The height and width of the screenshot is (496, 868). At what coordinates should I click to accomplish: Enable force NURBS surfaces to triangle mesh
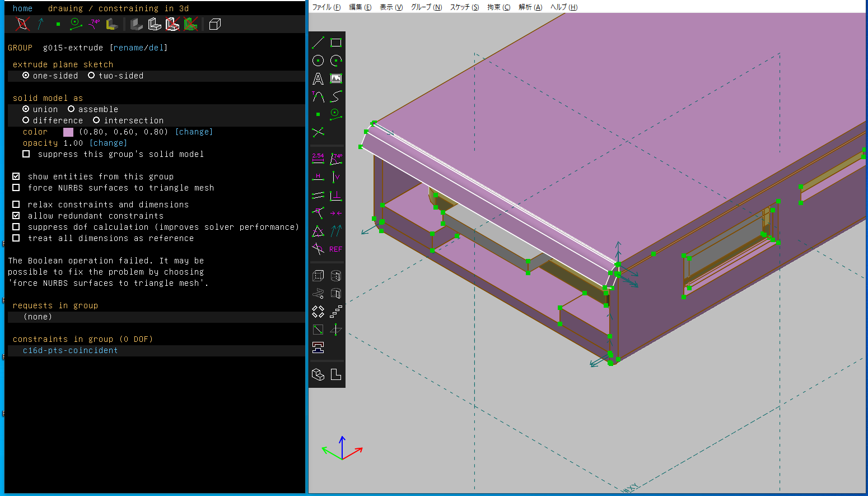pos(16,188)
